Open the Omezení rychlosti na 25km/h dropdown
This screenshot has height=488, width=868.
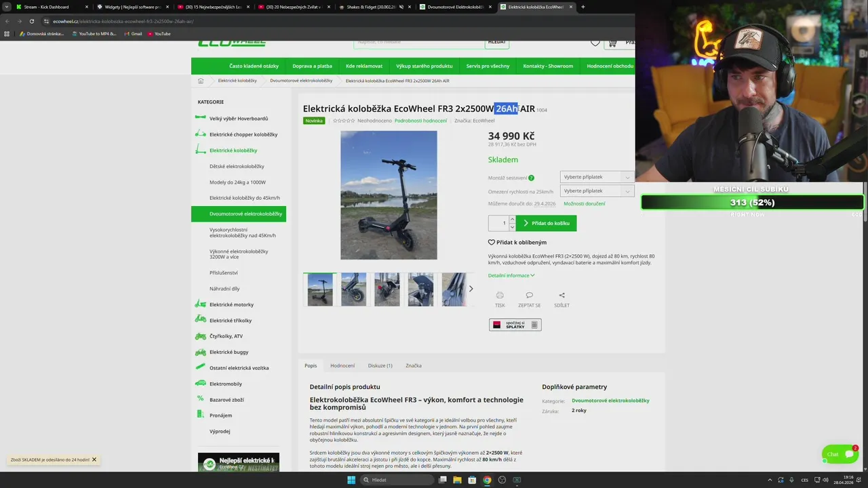click(597, 191)
